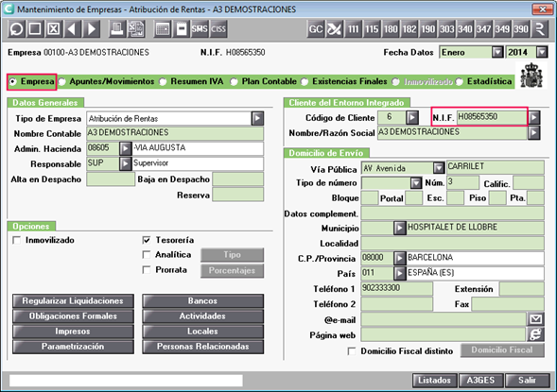Click into the Teléfono 1 field

point(397,288)
